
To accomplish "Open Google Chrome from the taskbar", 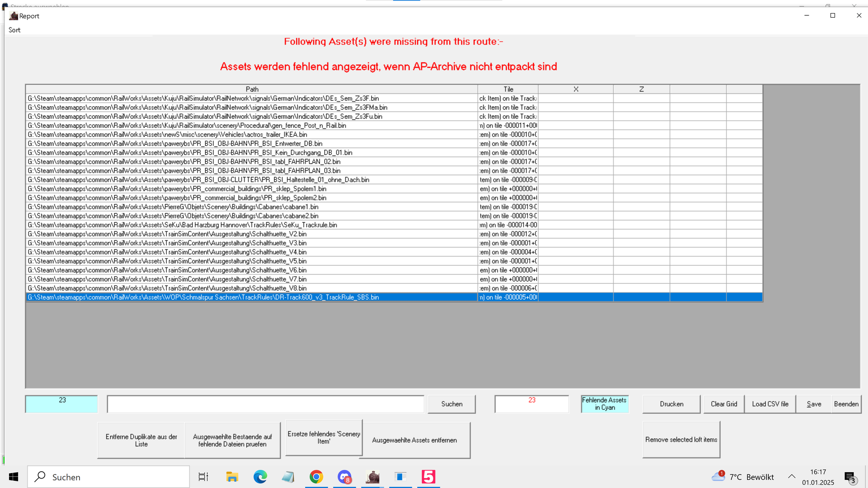I will (x=316, y=477).
